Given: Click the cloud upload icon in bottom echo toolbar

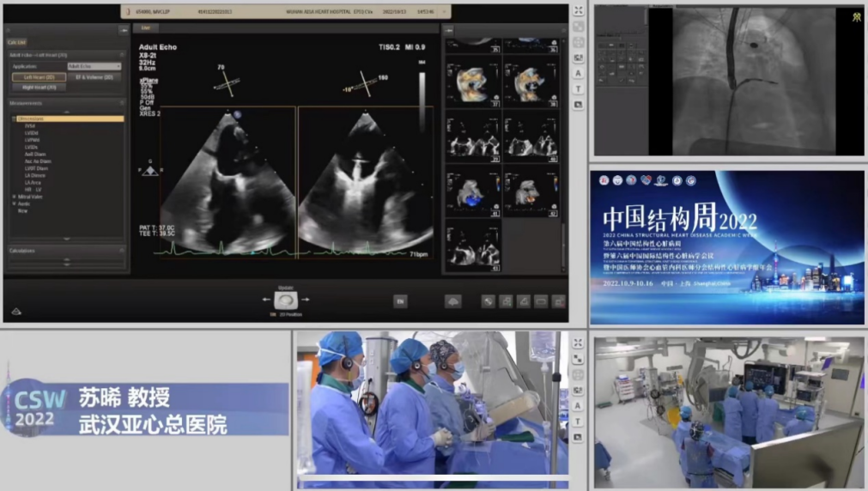Looking at the screenshot, I should click(x=452, y=301).
